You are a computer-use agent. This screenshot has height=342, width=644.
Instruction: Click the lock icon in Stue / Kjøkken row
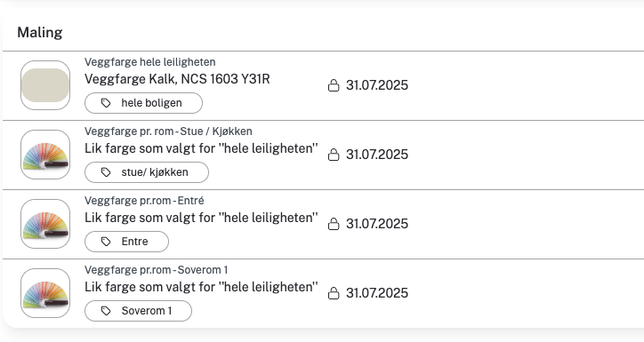point(334,155)
